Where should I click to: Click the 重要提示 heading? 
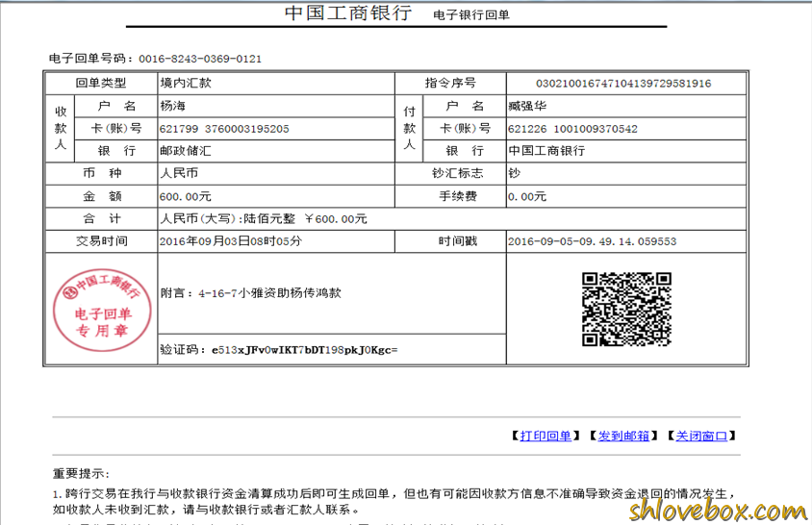click(x=81, y=473)
